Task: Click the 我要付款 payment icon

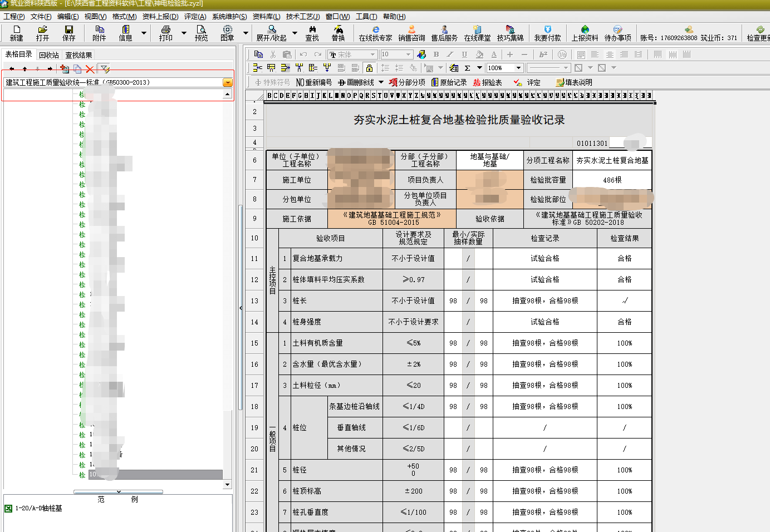Action: [x=547, y=33]
